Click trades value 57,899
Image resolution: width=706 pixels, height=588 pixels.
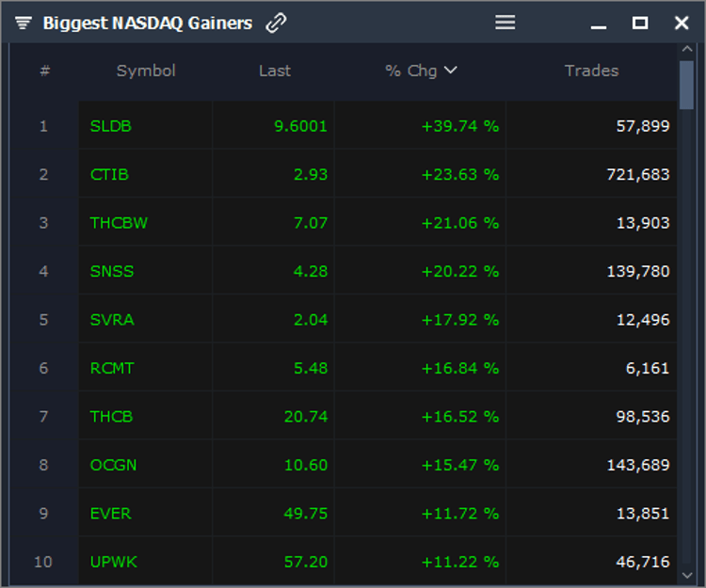[643, 126]
